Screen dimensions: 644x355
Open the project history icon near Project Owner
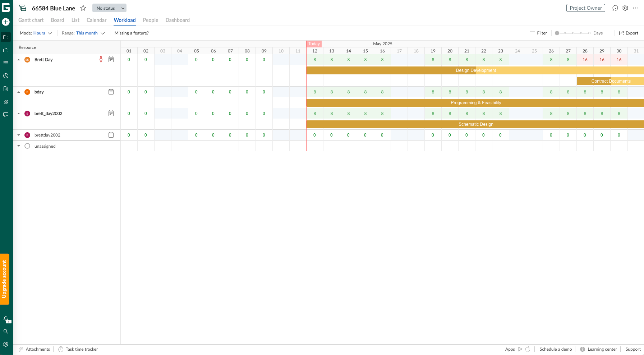[615, 8]
